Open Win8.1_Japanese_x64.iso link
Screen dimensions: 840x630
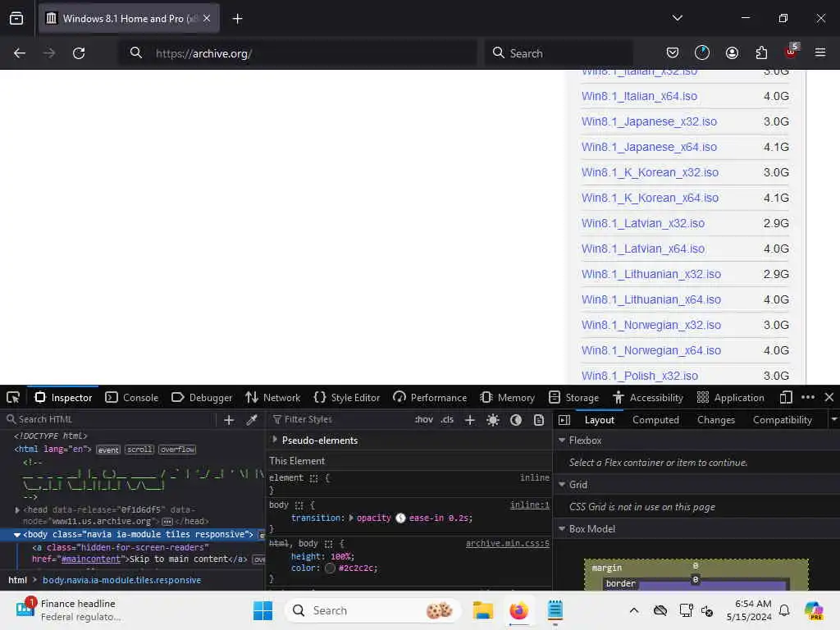click(649, 147)
